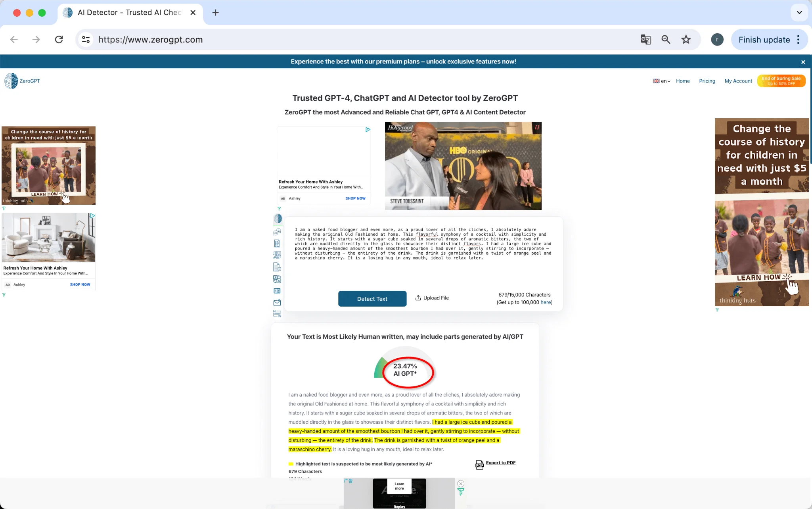The height and width of the screenshot is (509, 812).
Task: Click inside the text input area
Action: pyautogui.click(x=423, y=254)
